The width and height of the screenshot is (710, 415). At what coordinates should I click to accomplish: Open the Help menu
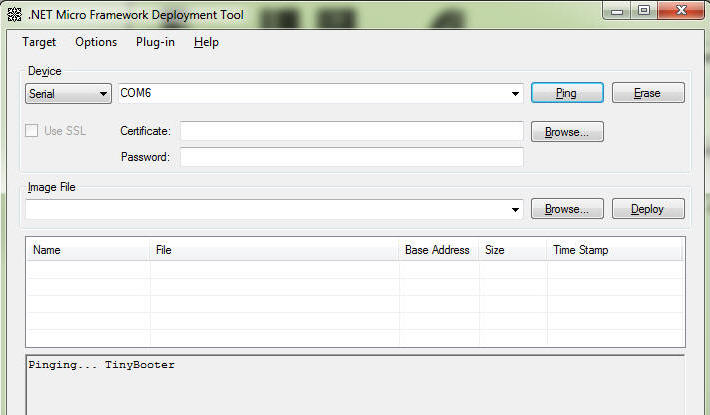(206, 42)
